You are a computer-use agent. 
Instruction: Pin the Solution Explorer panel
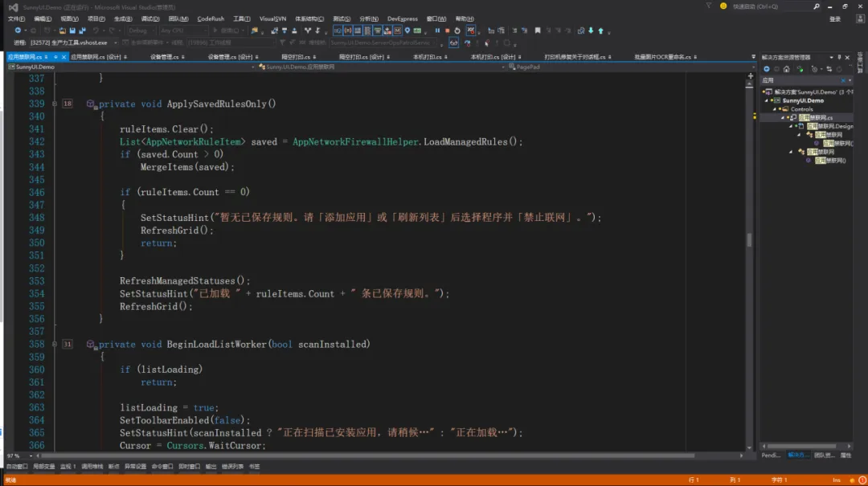tap(839, 57)
